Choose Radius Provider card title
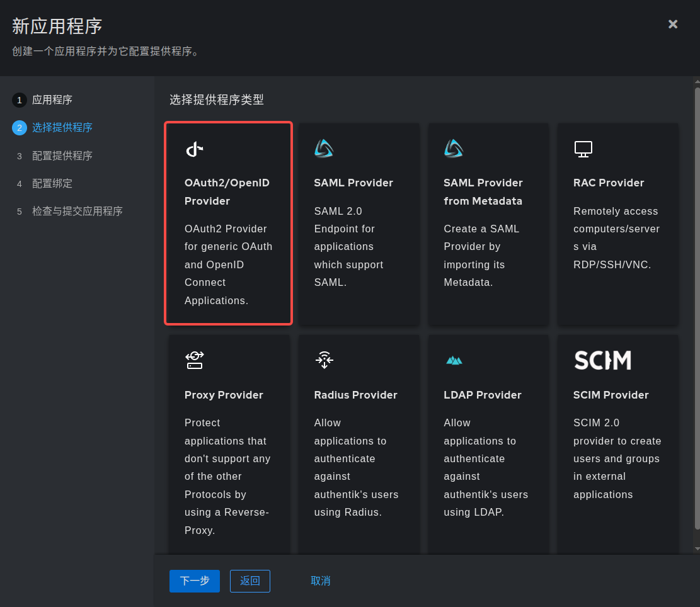Image resolution: width=700 pixels, height=607 pixels. [355, 395]
